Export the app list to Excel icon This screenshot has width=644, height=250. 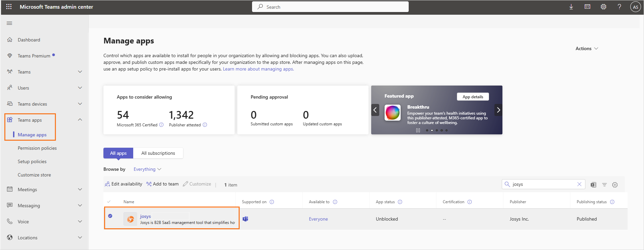593,184
